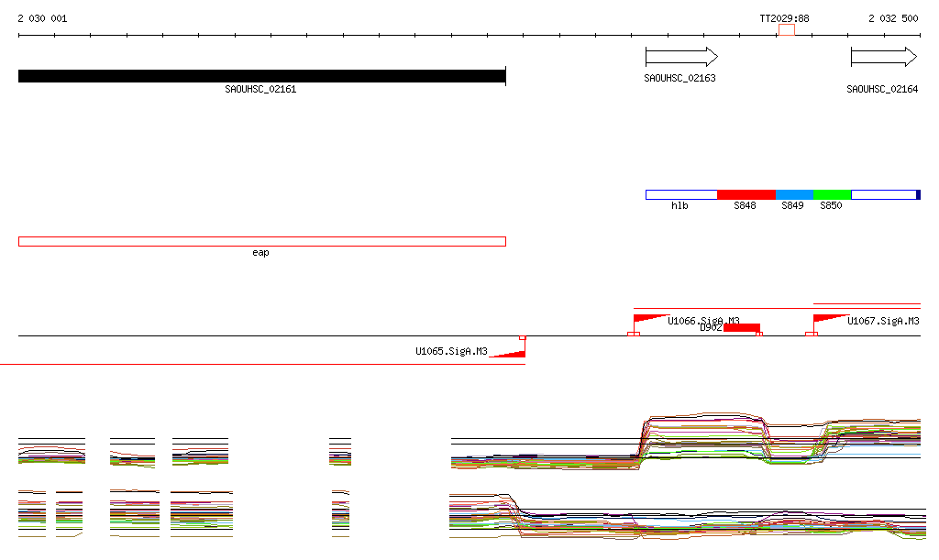Click the U1067.SigA.M3 label text
Image resolution: width=939 pixels, height=560 pixels.
(883, 322)
